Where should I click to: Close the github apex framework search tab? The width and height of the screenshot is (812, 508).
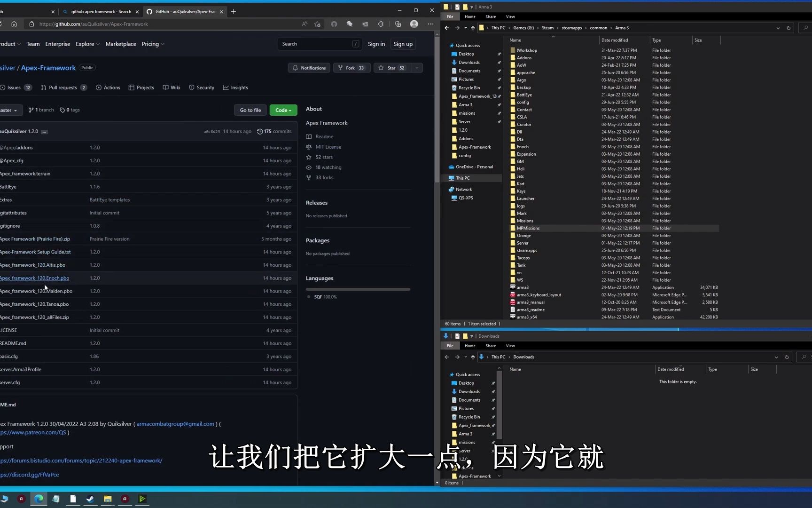tap(137, 11)
